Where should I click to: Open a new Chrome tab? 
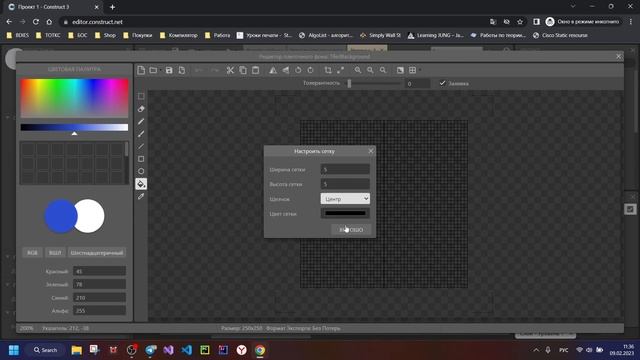112,7
